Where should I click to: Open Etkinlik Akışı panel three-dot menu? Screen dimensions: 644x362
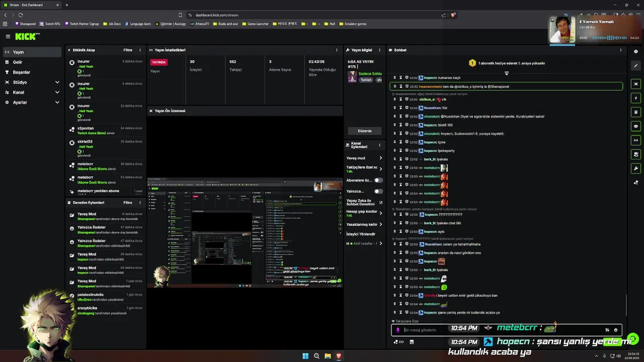pyautogui.click(x=140, y=50)
